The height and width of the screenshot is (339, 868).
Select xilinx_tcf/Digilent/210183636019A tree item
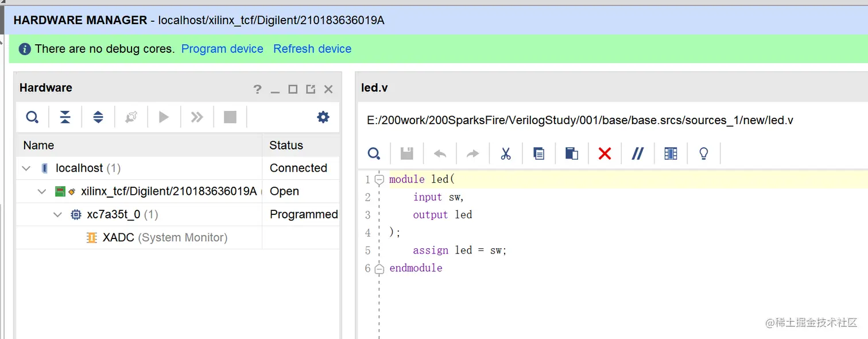coord(169,191)
